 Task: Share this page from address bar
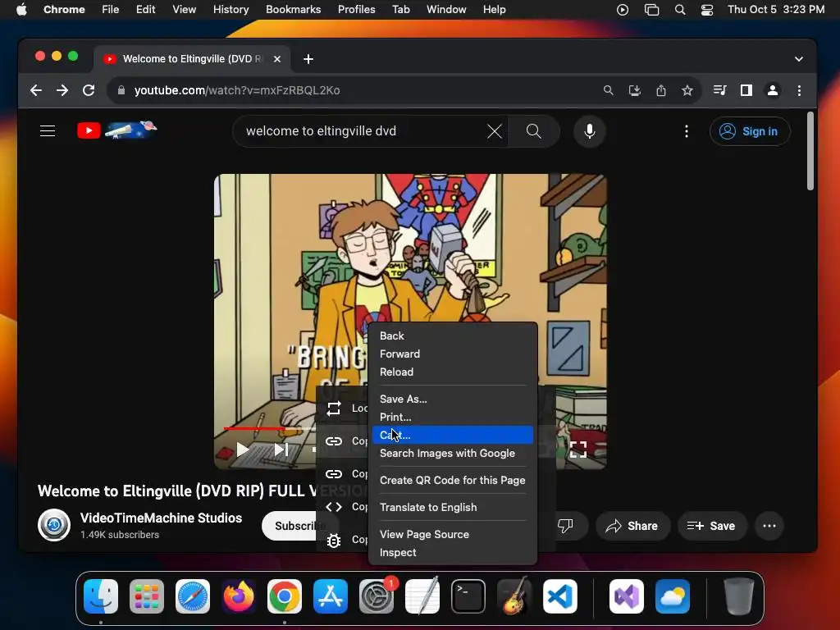pyautogui.click(x=661, y=90)
